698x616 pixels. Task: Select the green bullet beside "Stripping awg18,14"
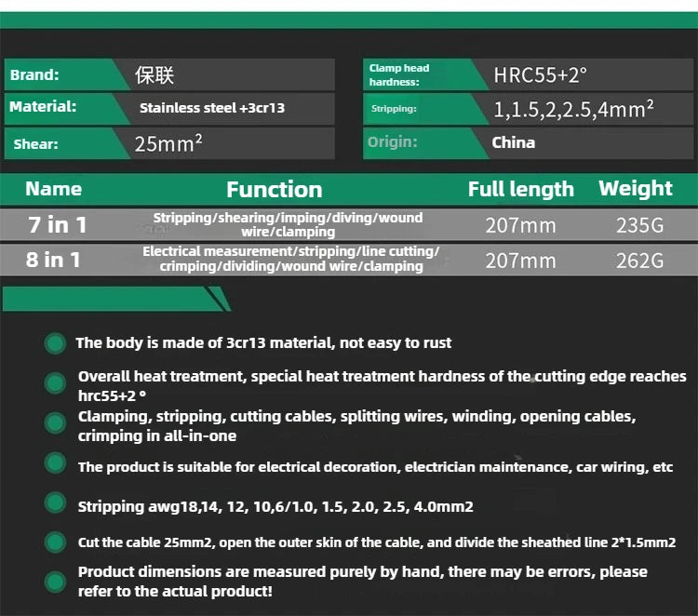pos(55,503)
